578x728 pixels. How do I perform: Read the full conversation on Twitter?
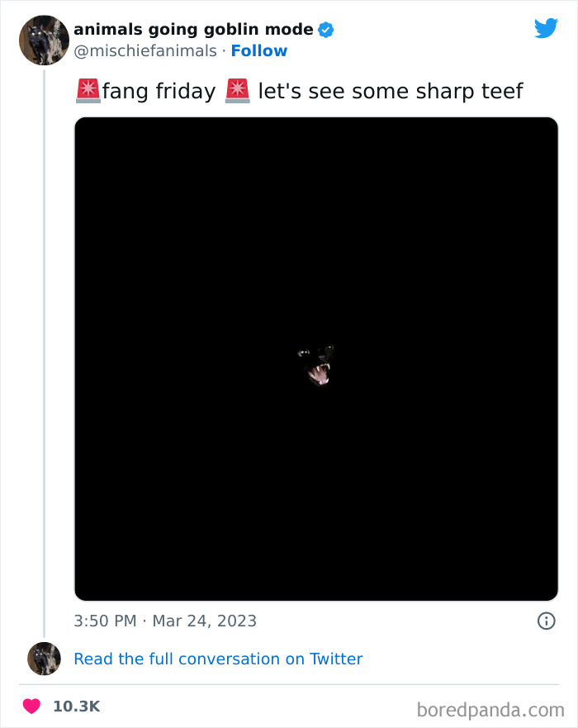point(218,659)
